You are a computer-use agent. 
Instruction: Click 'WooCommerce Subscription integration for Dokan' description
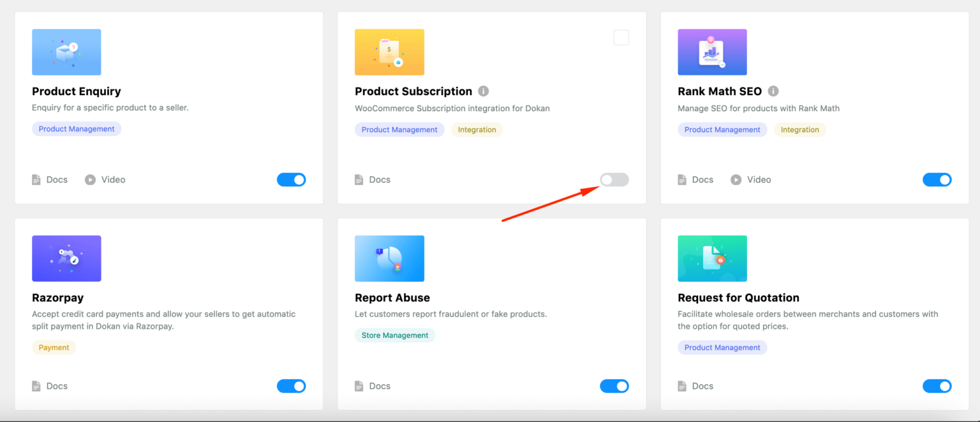452,109
